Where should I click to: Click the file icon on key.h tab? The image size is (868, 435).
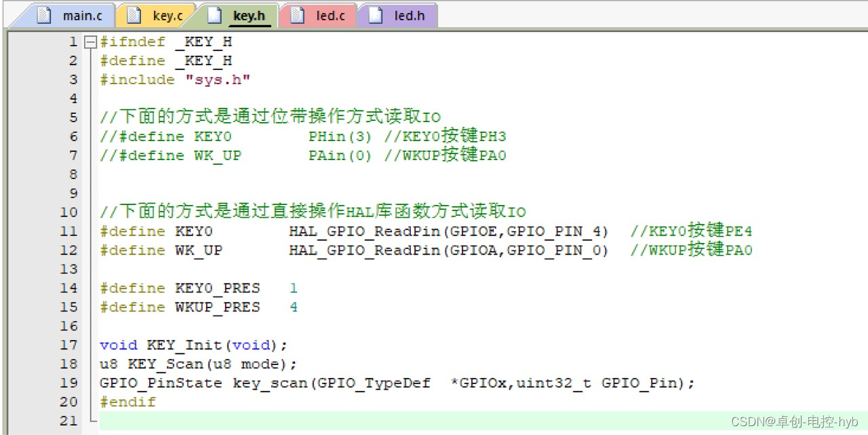click(x=214, y=15)
